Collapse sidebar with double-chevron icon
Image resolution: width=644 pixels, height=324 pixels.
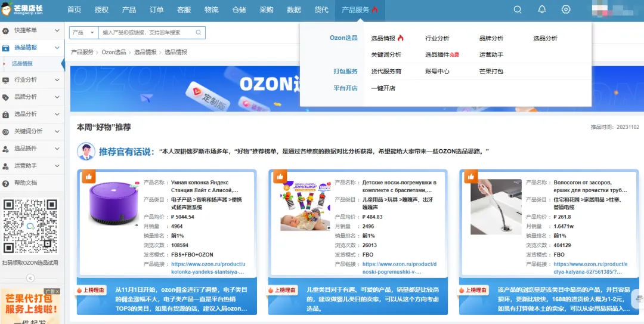[30, 279]
